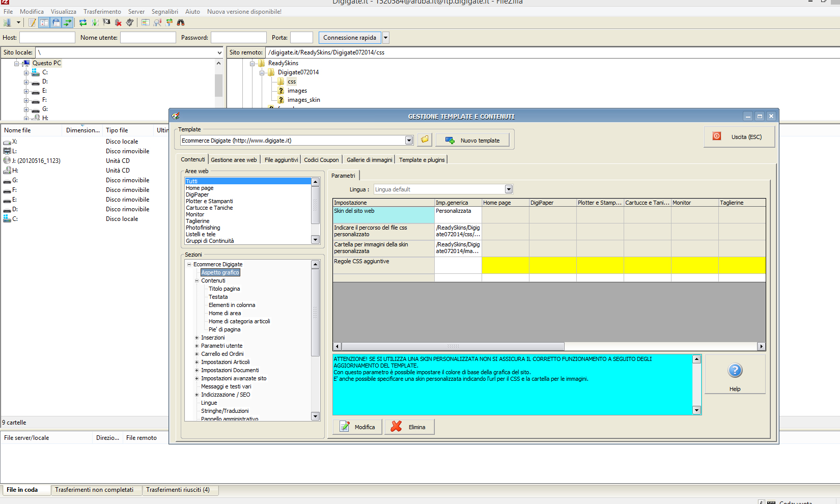Click into the Password input field

pos(239,38)
